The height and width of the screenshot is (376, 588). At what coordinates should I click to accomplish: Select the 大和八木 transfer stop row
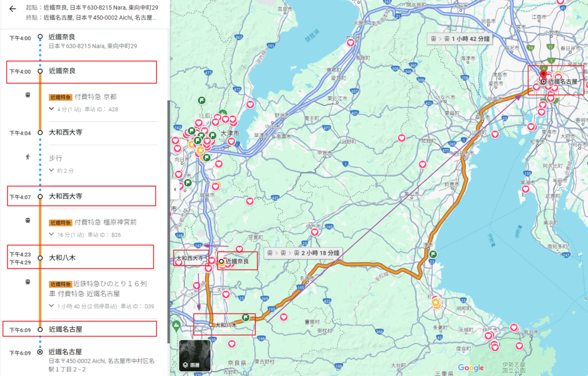click(x=80, y=257)
